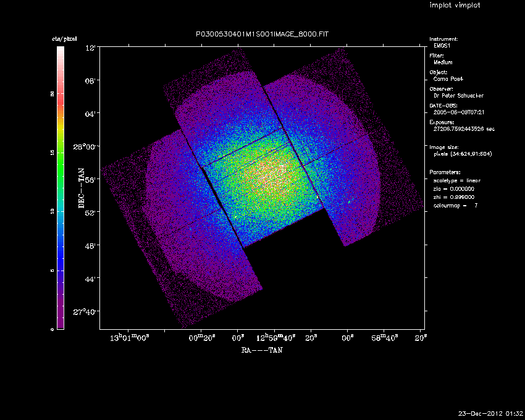Screen dimensions: 525x420
Task: Select the plot title P0300530401M1S001IMAGE_8000.FIT
Action: pos(262,34)
